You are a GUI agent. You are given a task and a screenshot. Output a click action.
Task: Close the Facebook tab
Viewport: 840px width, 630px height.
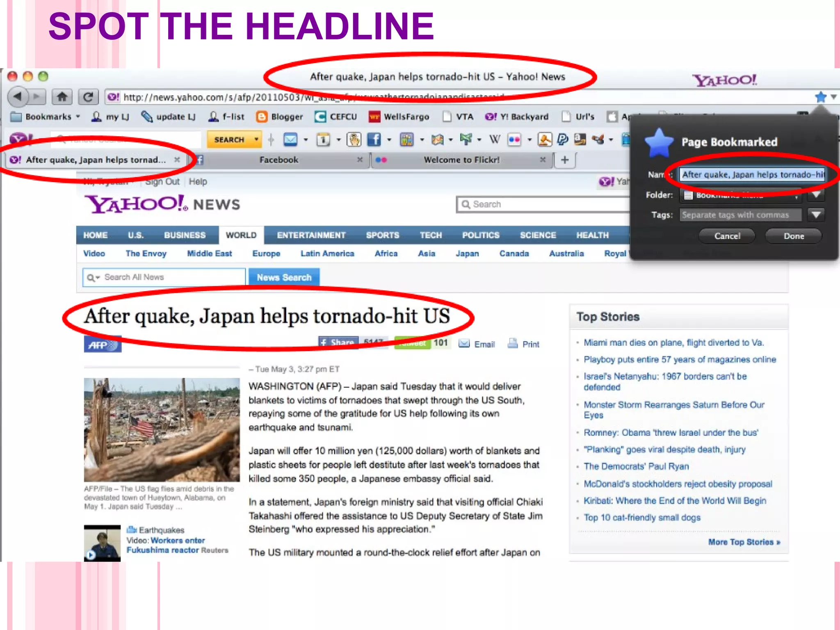[360, 160]
